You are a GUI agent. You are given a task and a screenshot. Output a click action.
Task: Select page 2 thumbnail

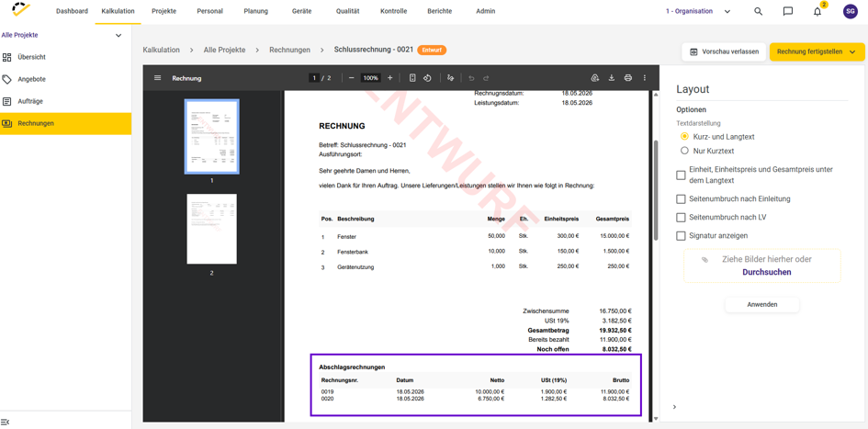click(211, 229)
